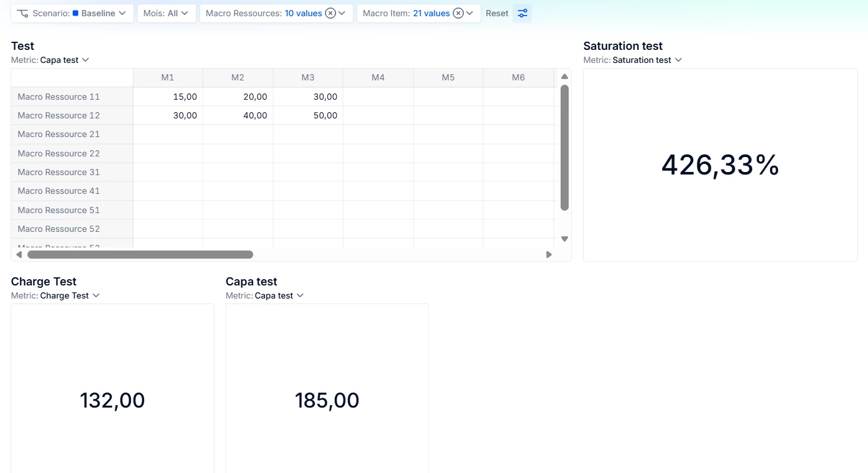This screenshot has width=868, height=473.
Task: Select the M1 cell for Macro Ressource 11
Action: (168, 97)
